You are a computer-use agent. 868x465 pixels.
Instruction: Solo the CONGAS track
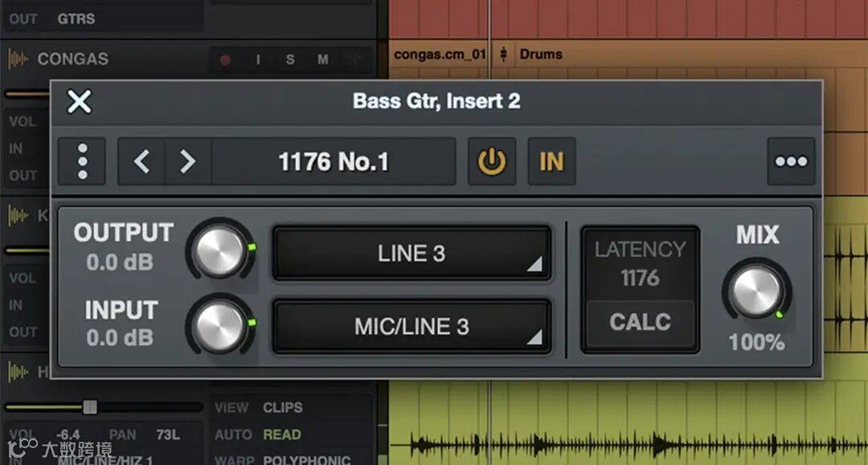point(290,59)
